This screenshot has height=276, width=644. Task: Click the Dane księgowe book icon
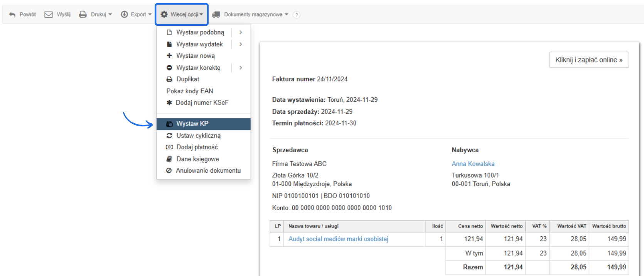pos(169,159)
